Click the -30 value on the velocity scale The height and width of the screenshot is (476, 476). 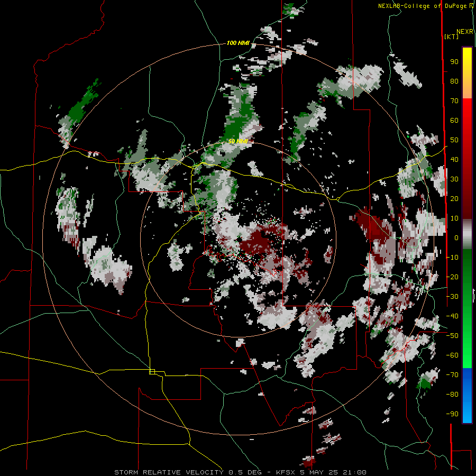tap(452, 296)
